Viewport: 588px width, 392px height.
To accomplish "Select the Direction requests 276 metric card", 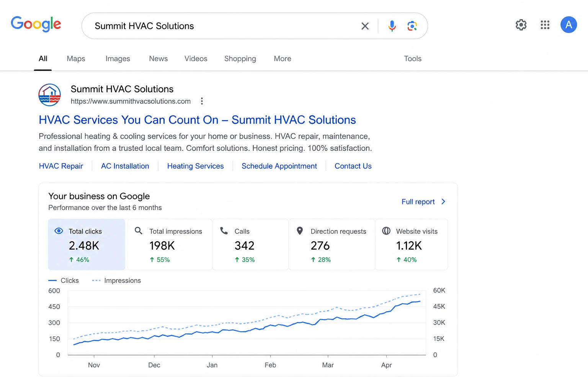I will pos(332,244).
